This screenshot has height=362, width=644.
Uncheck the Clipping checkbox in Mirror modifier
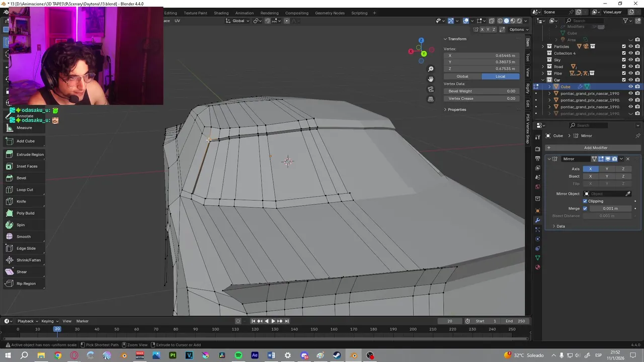(x=585, y=201)
